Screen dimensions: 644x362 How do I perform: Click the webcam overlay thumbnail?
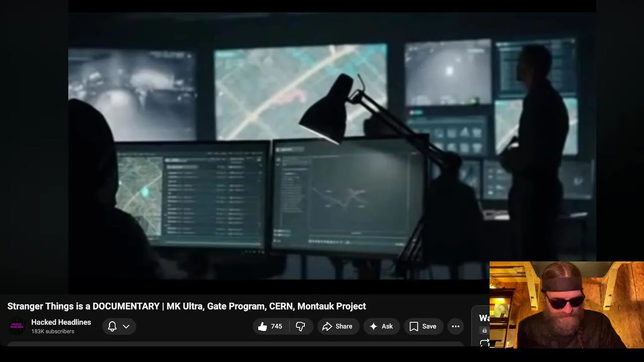click(x=567, y=305)
